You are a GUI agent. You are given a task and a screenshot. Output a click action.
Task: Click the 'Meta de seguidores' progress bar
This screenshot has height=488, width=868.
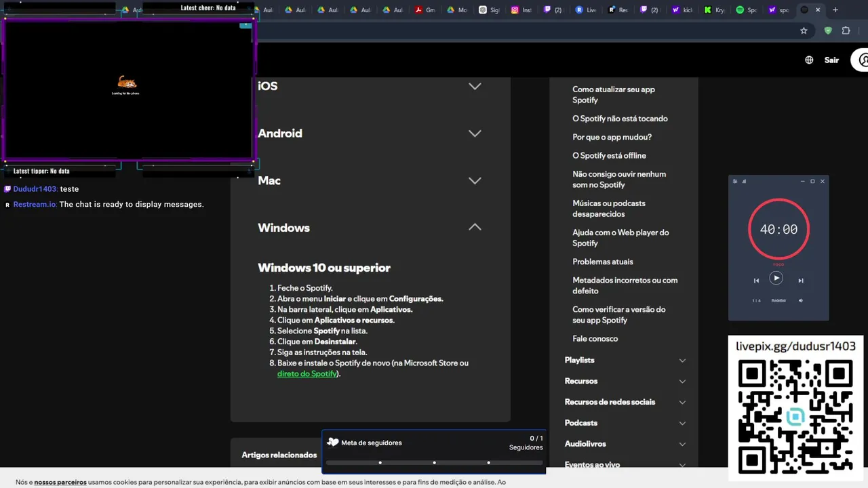coord(434,463)
